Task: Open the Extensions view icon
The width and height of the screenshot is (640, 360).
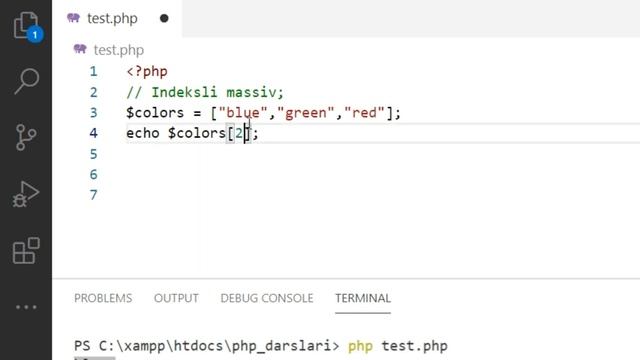Action: pyautogui.click(x=26, y=250)
